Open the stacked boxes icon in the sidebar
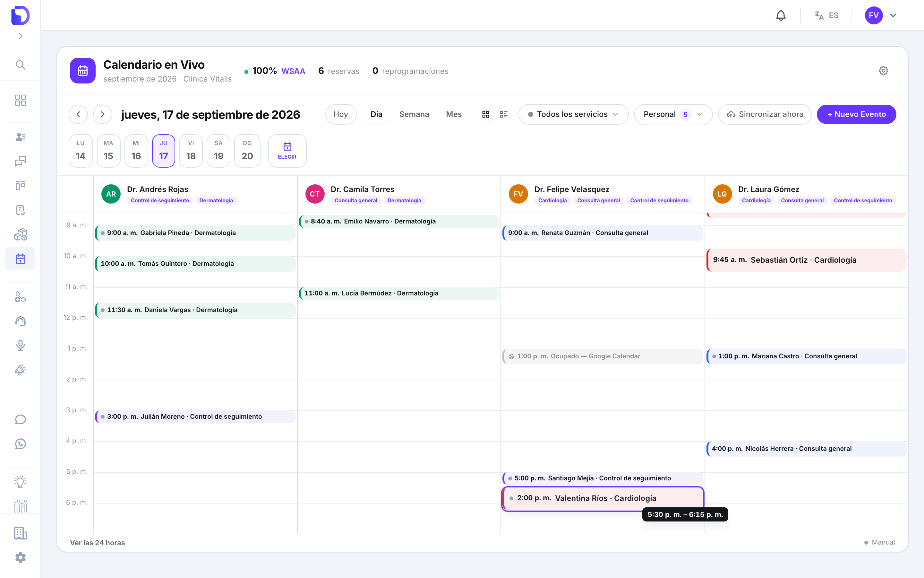 pos(20,234)
